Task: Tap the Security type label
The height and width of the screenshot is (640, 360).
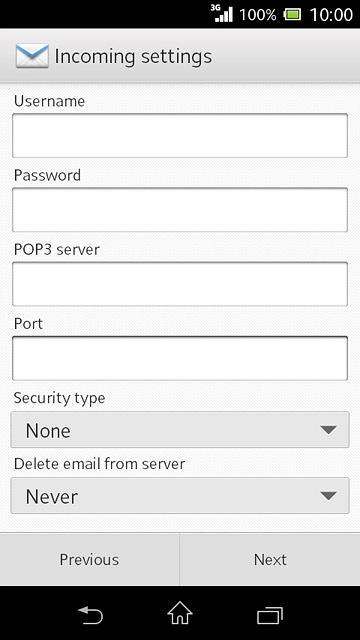Action: (60, 398)
